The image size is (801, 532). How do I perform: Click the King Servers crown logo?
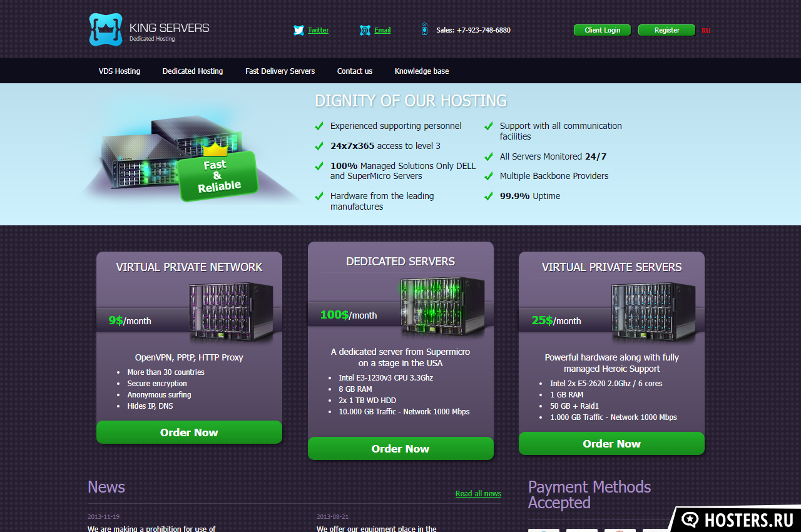(106, 29)
